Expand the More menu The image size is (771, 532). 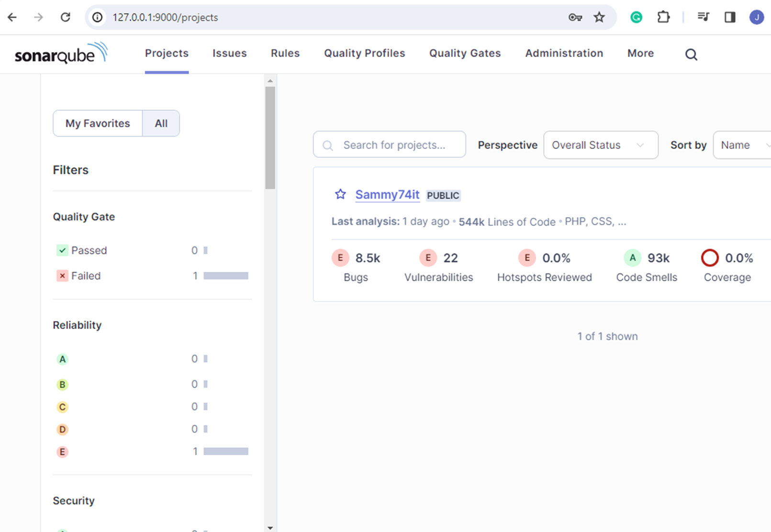coord(640,53)
